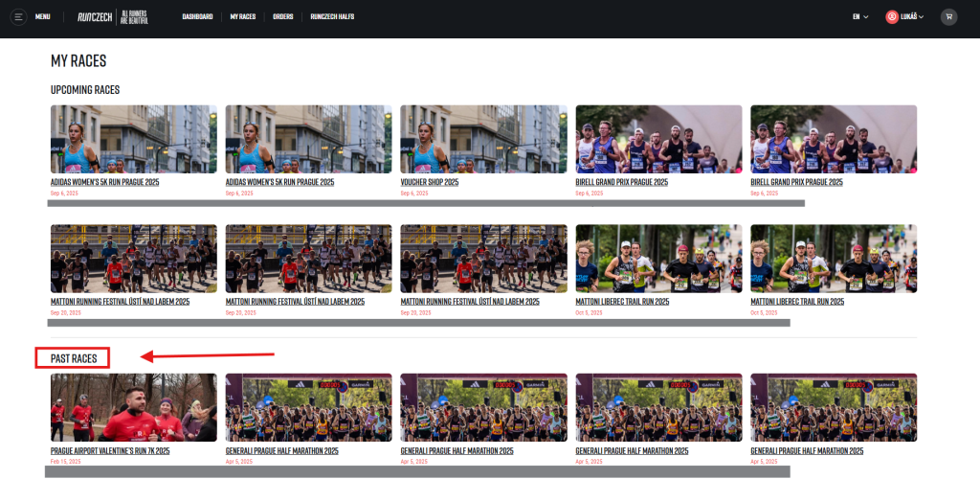Click the RunCzech logo
The height and width of the screenshot is (479, 980).
click(x=95, y=17)
